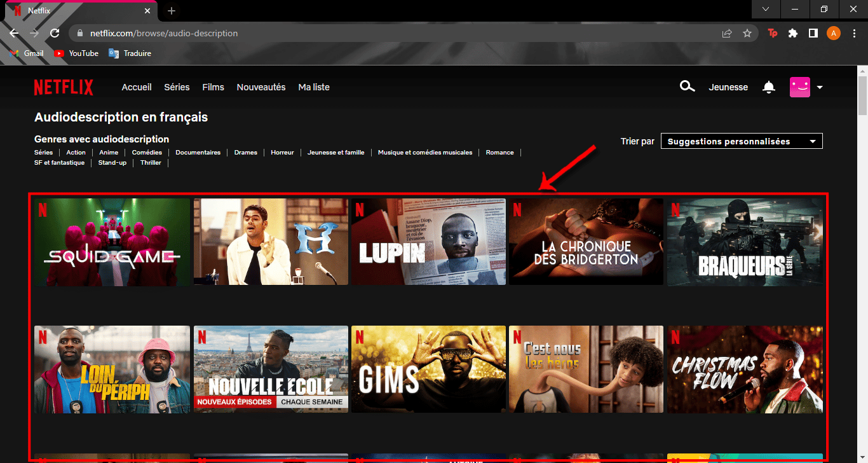Open the Christmas Flow card
This screenshot has width=868, height=463.
tap(745, 370)
